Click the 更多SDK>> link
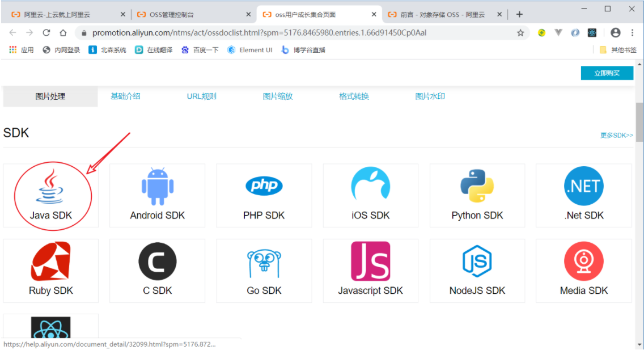Viewport: 644px width, 354px height. click(616, 135)
